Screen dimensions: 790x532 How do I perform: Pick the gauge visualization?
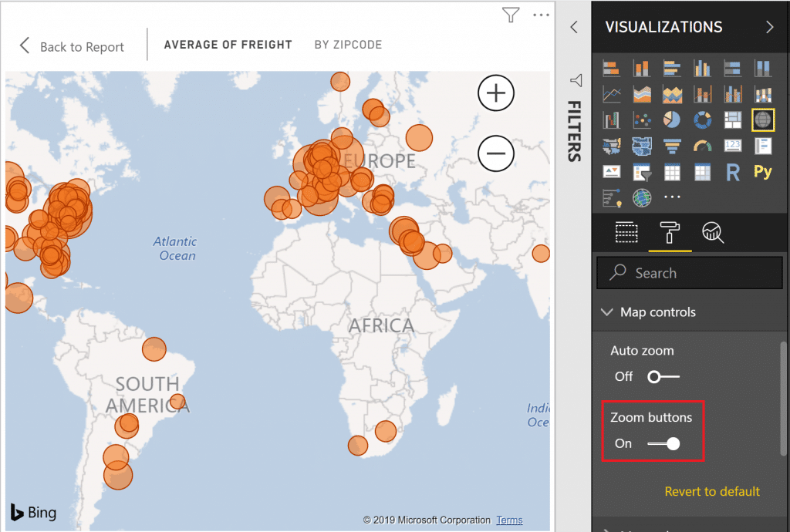pyautogui.click(x=702, y=146)
